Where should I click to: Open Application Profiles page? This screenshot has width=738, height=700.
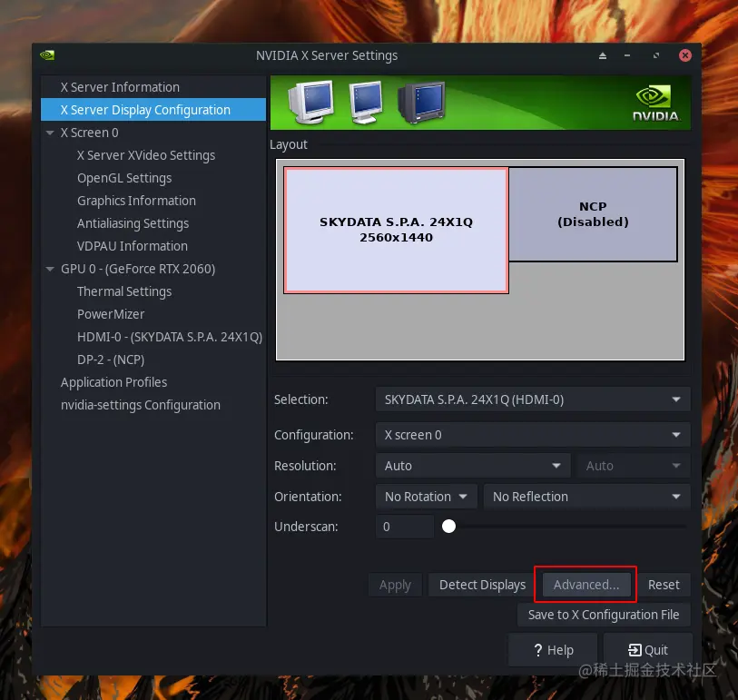pos(153,382)
